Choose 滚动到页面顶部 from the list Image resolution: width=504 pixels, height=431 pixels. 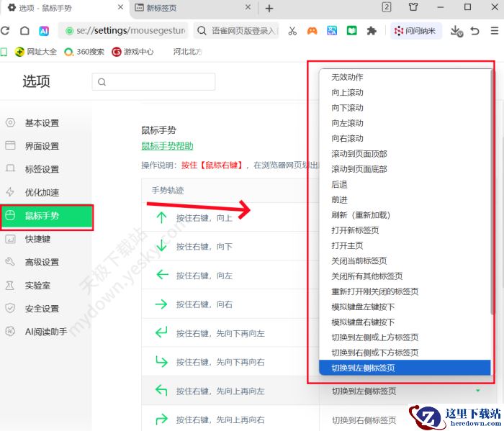(x=405, y=154)
